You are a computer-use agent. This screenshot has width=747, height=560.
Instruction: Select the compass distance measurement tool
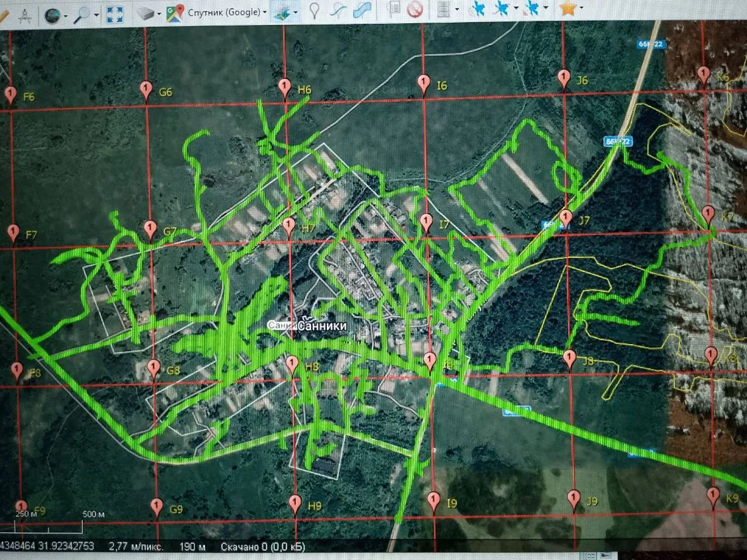pos(25,14)
